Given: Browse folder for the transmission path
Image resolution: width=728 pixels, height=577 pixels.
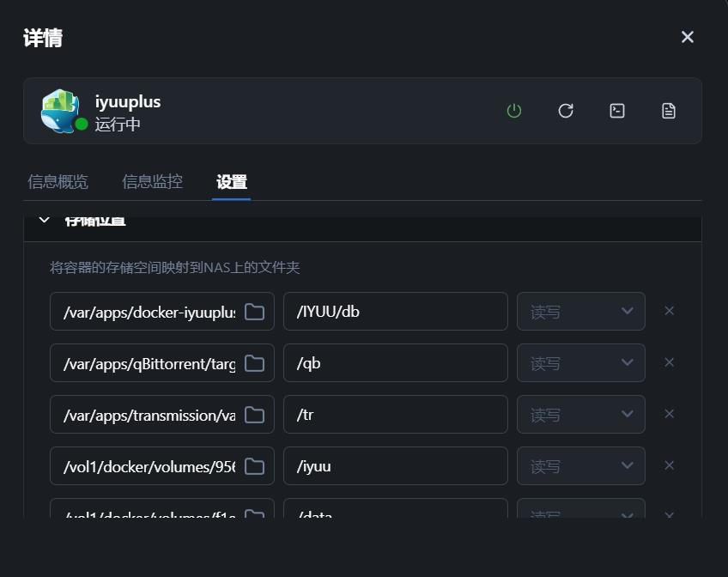Looking at the screenshot, I should coord(254,415).
